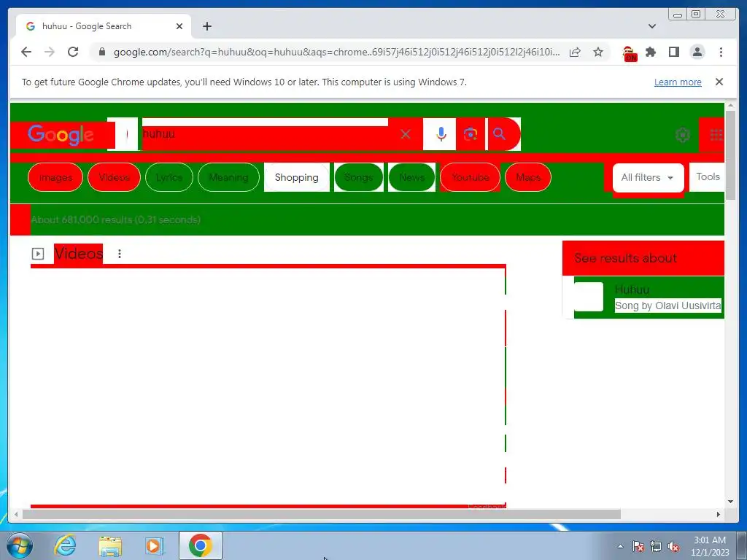Clear the search box with the X

click(406, 134)
